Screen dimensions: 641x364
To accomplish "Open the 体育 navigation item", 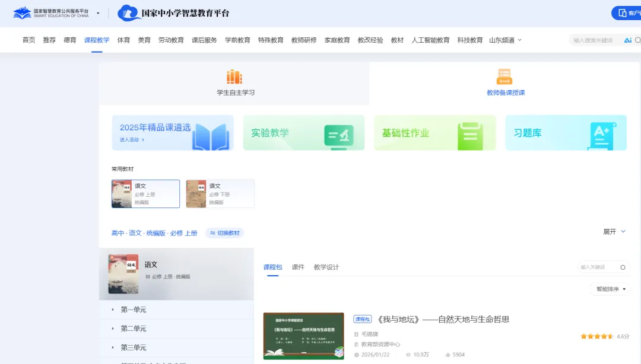I will pos(123,40).
